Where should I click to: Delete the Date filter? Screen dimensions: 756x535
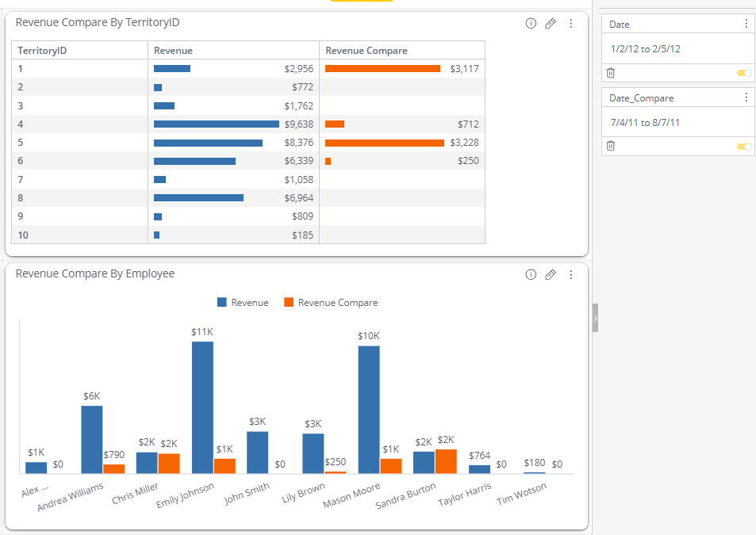[611, 73]
